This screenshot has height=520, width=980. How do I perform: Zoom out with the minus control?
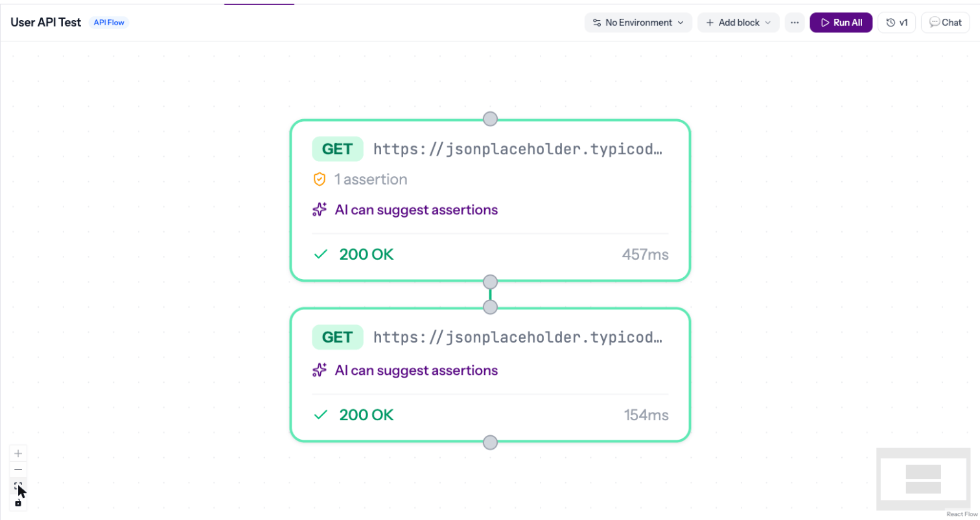18,469
